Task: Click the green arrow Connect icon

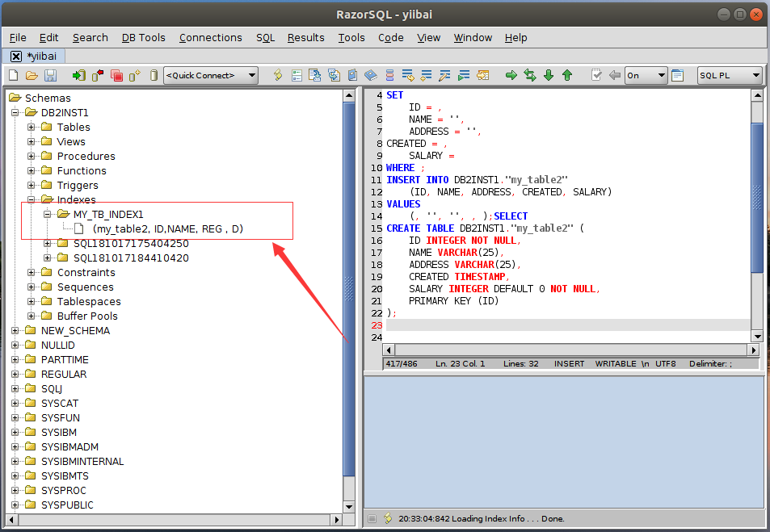Action: 78,75
